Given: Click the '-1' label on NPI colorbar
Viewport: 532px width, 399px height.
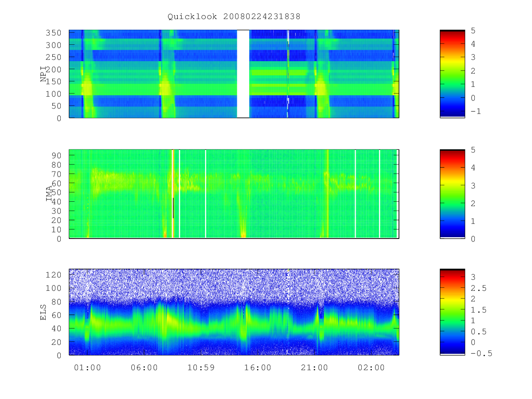Looking at the screenshot, I should [476, 112].
